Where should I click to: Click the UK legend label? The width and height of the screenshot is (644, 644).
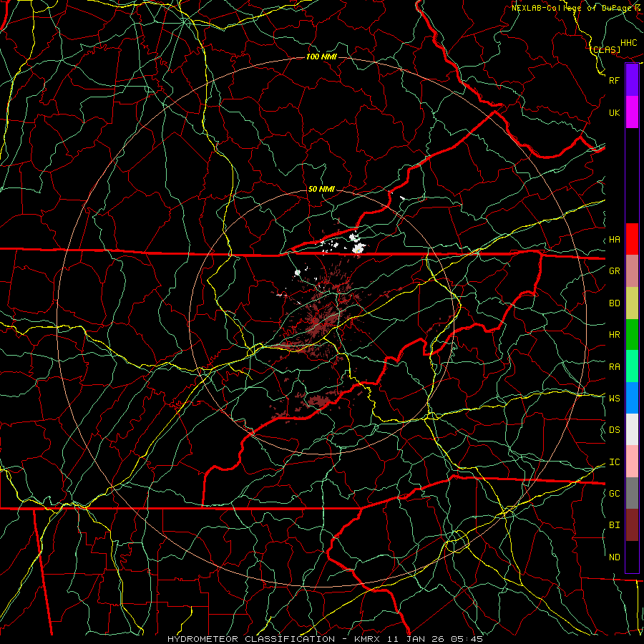[614, 112]
